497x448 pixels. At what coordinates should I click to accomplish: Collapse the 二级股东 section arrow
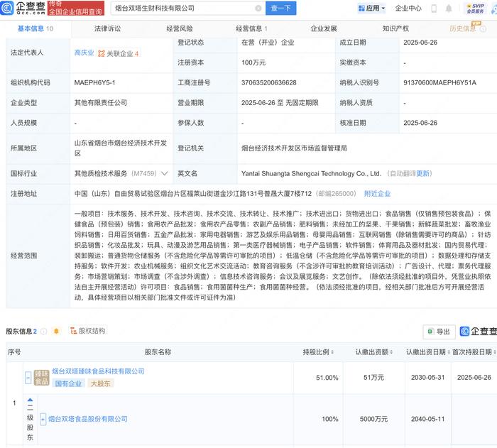[30, 400]
